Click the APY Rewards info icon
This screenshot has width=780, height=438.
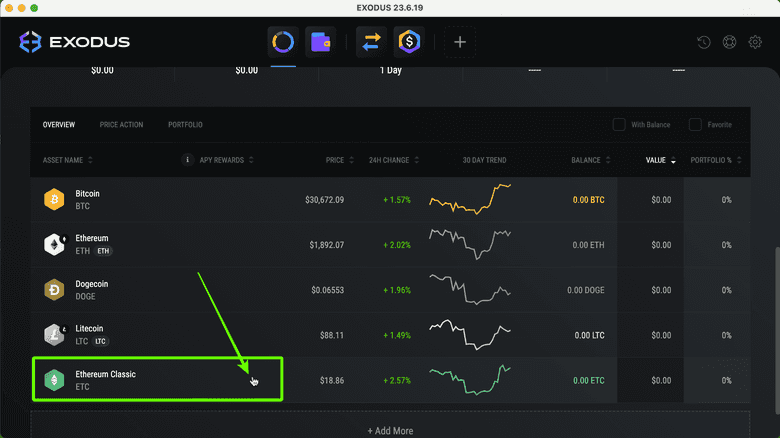tap(187, 160)
